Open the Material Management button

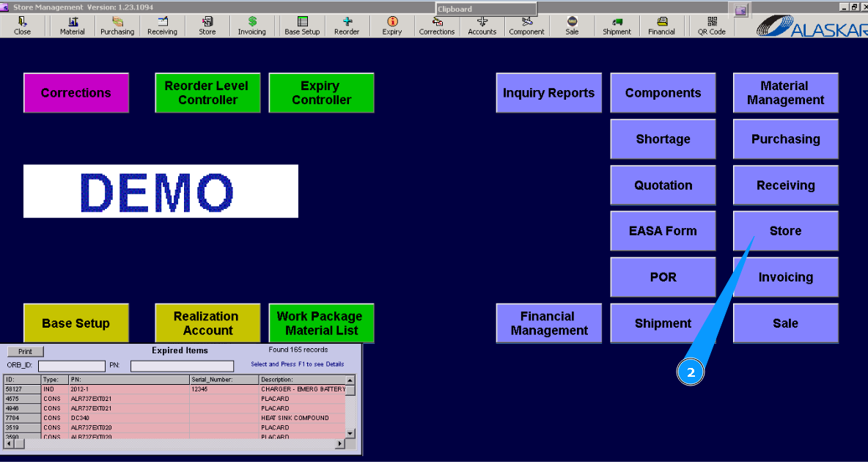point(785,93)
